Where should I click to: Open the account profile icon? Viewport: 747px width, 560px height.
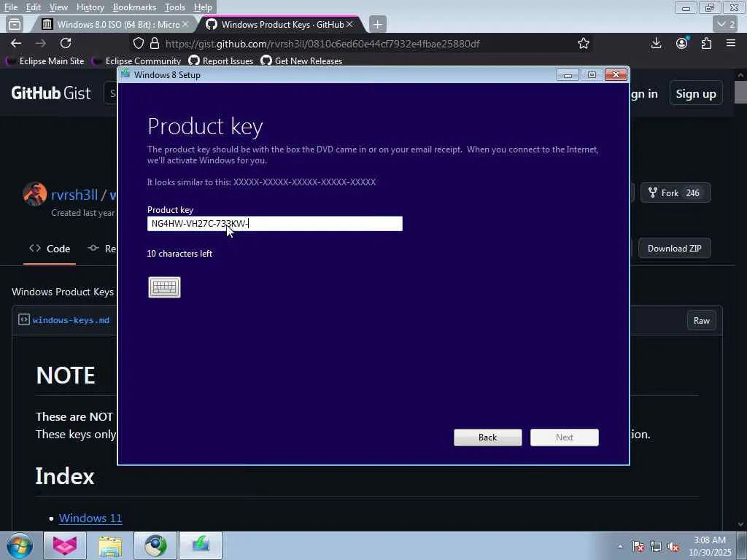pos(682,43)
